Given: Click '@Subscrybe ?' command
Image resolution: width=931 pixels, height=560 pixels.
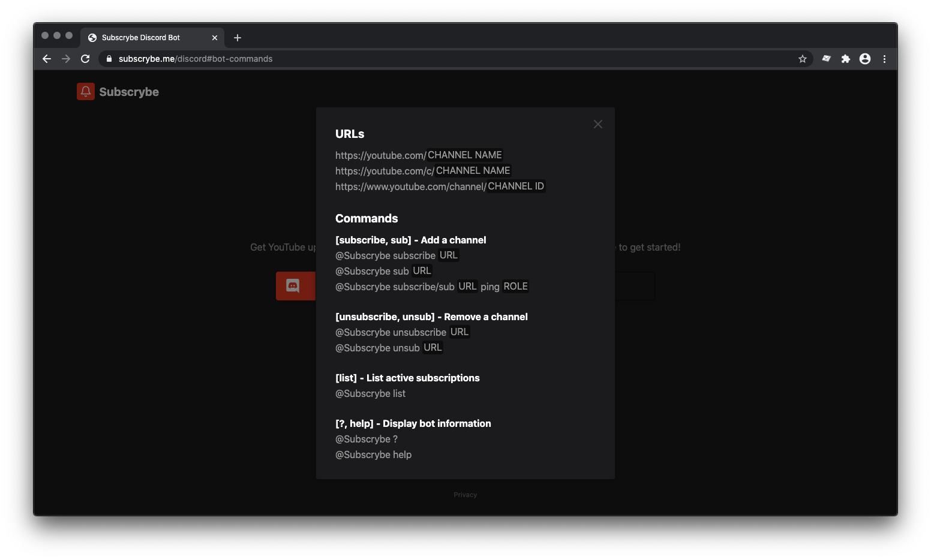Looking at the screenshot, I should [367, 439].
